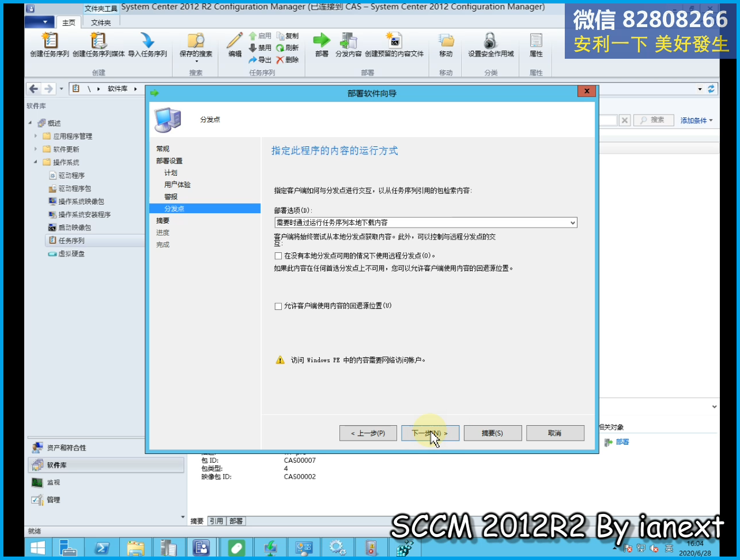
Task: Switch to the 引用 bottom tab
Action: coord(216,521)
